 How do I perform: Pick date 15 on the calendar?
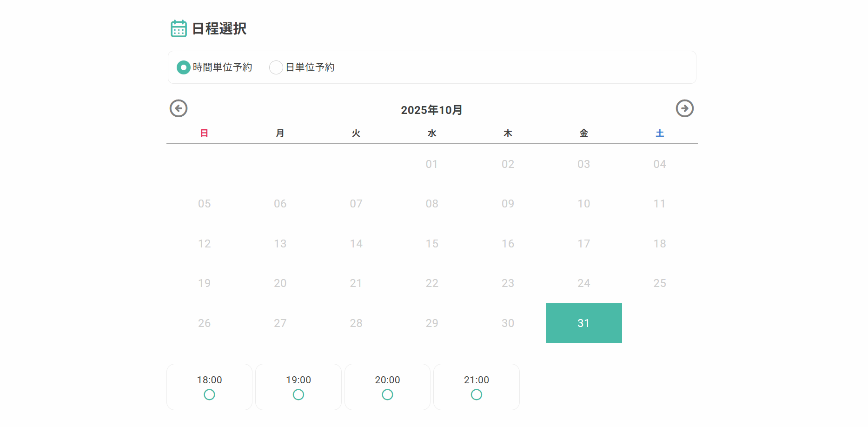432,244
